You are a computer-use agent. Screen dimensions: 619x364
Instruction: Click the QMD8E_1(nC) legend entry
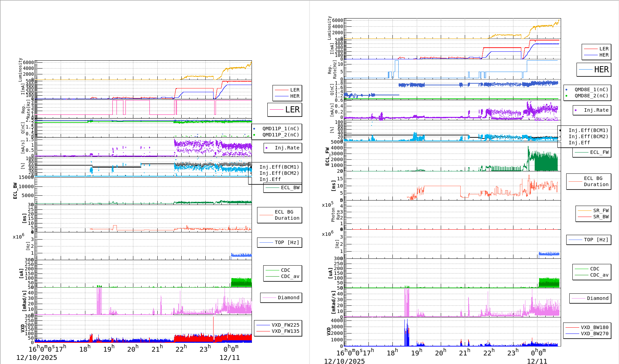click(x=591, y=89)
